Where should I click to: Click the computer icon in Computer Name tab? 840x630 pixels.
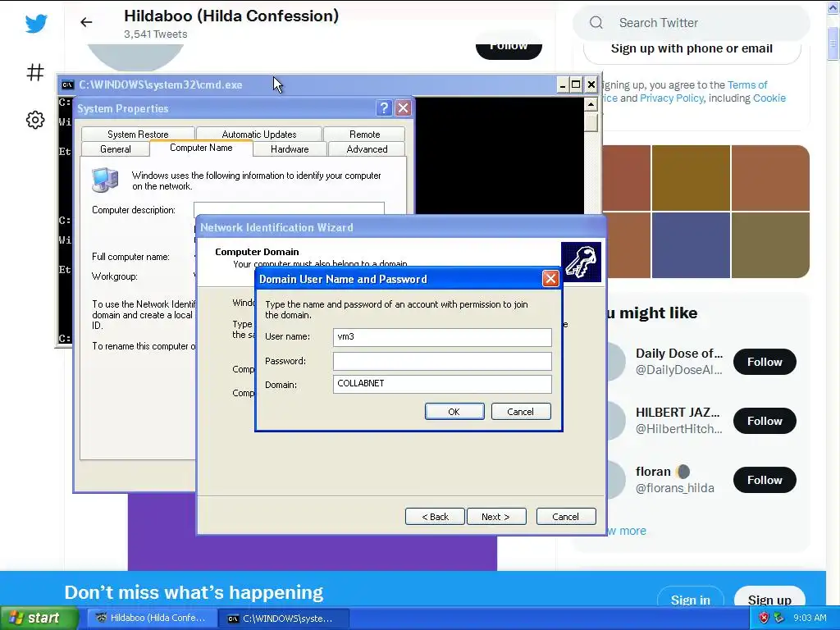point(104,180)
